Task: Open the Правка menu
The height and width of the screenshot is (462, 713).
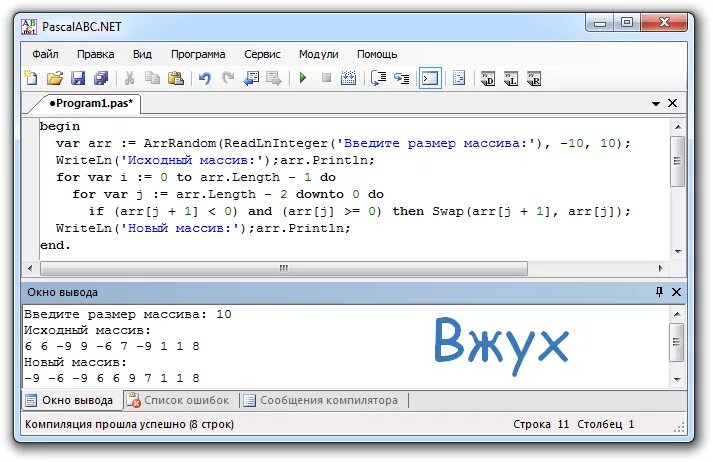Action: tap(95, 54)
